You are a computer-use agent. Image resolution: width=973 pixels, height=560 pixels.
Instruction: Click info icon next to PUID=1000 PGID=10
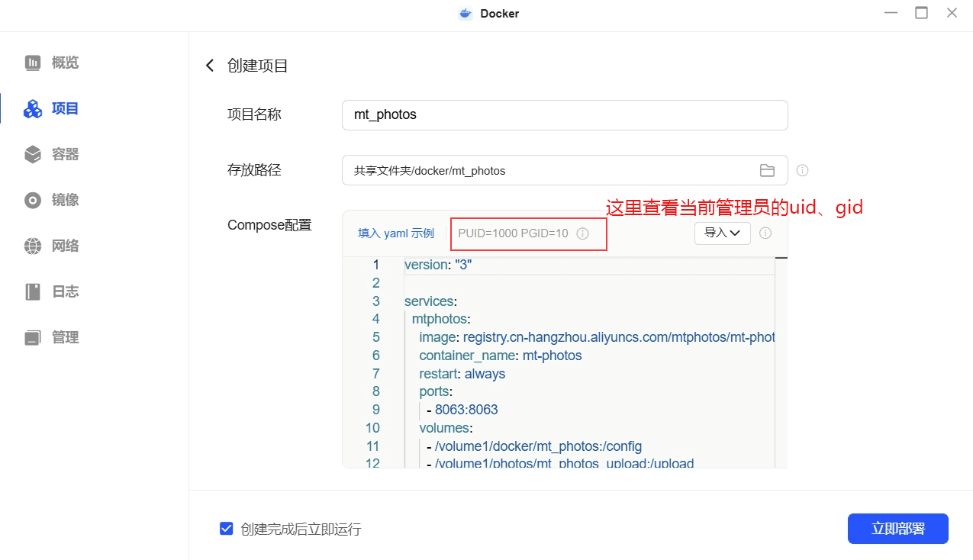pos(582,233)
